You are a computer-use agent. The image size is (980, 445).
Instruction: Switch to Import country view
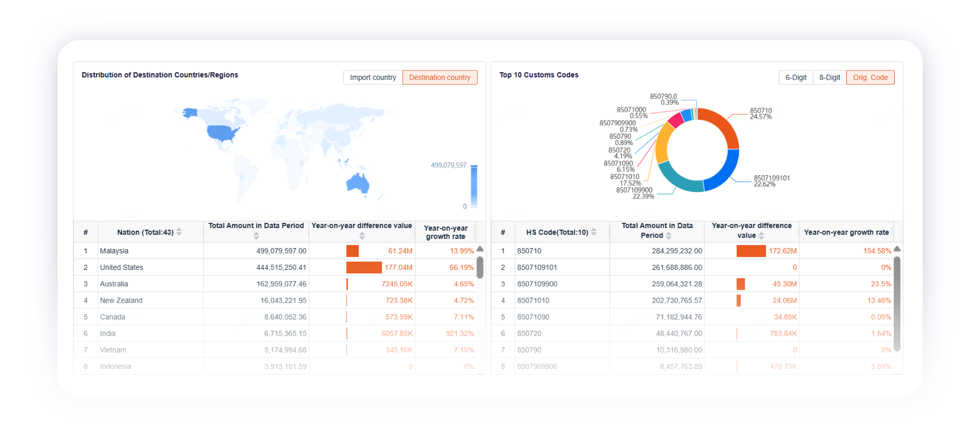[373, 77]
